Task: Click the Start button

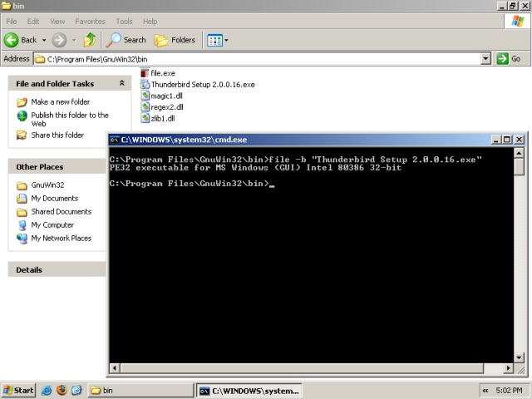Action: pos(18,391)
